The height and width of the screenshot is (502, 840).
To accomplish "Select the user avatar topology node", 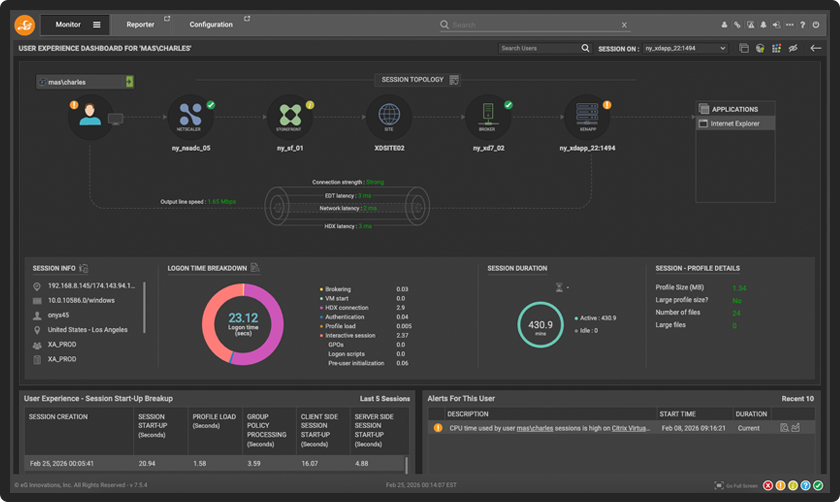I will click(x=89, y=115).
